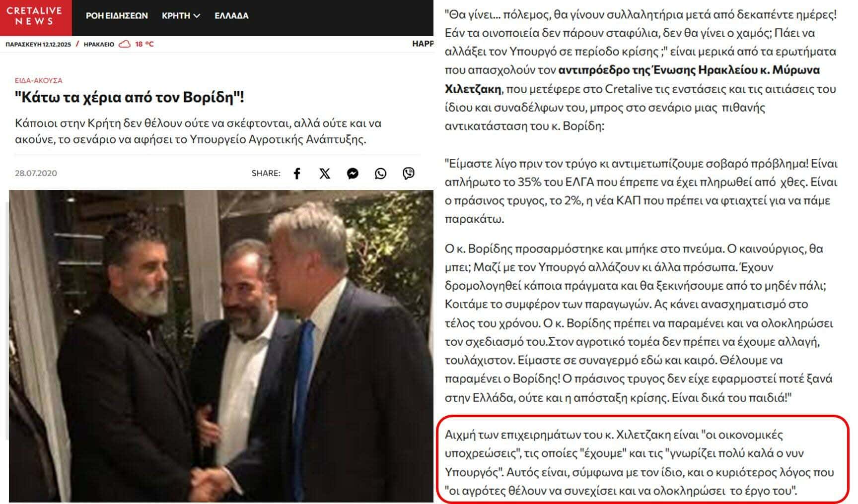Viewport: 858px width, 504px height.
Task: Open the ΡΟΗ ΕΙΔΗΣΕΩΝ menu item
Action: [117, 16]
